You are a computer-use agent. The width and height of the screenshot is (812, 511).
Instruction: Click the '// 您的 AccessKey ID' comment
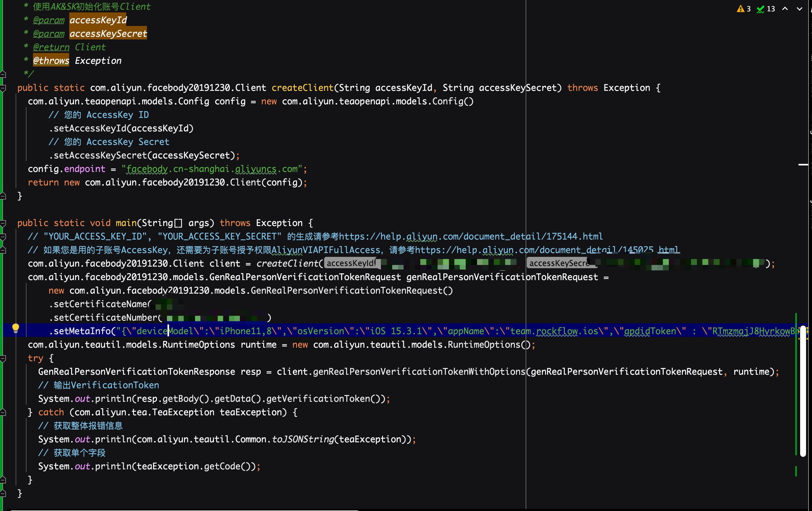(99, 115)
